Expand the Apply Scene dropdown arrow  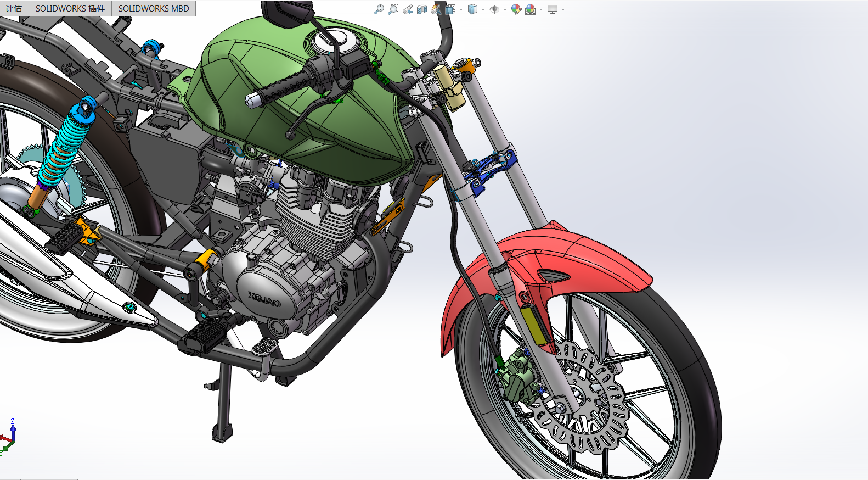[541, 9]
